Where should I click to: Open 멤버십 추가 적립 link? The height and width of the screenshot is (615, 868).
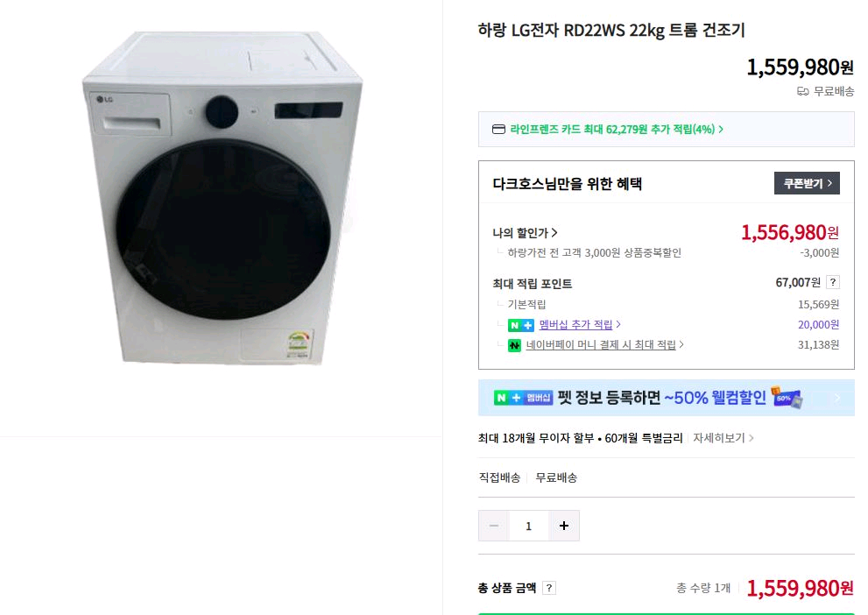pos(580,325)
